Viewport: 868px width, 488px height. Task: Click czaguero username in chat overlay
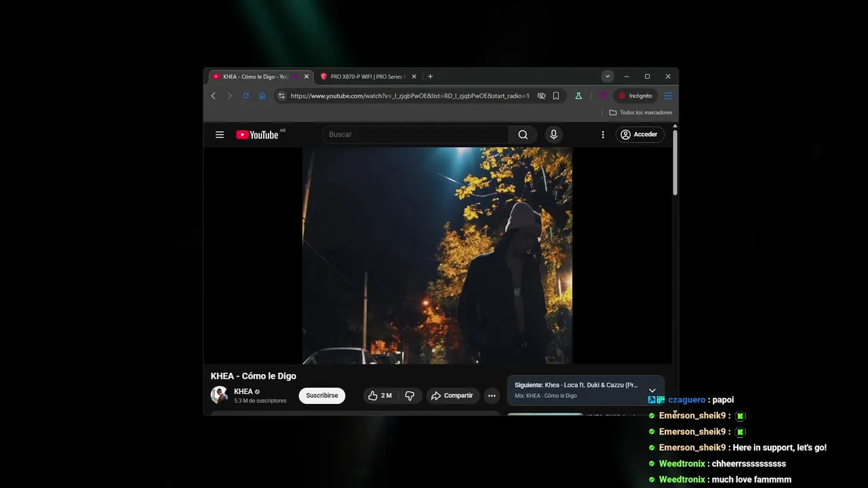(687, 400)
